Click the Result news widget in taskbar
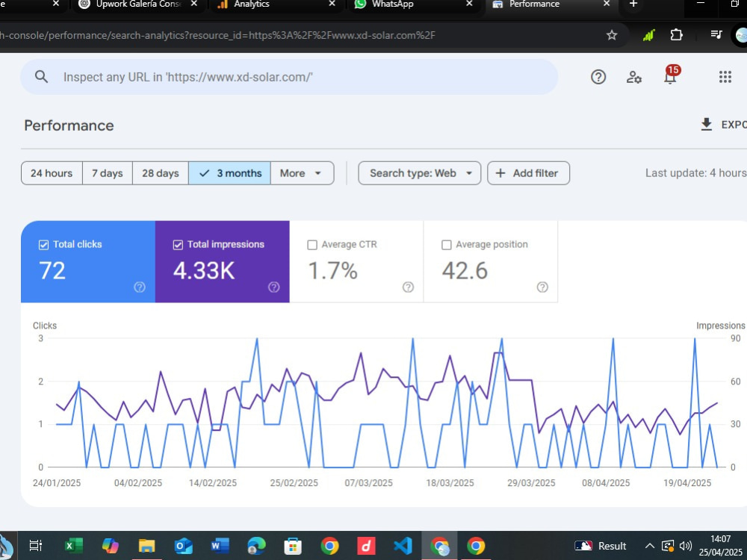 point(601,546)
